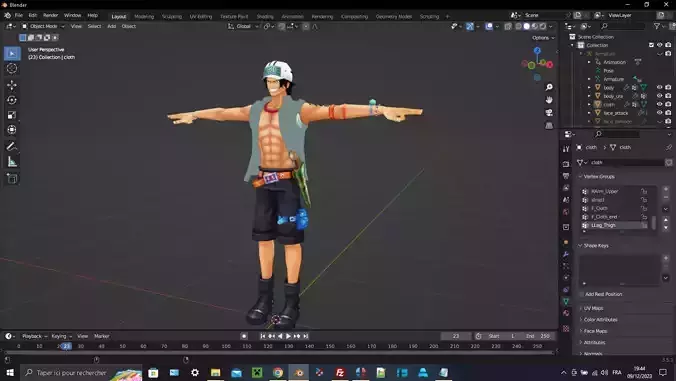676x381 pixels.
Task: Select the LLeg_Thigh vertex group
Action: 614,225
